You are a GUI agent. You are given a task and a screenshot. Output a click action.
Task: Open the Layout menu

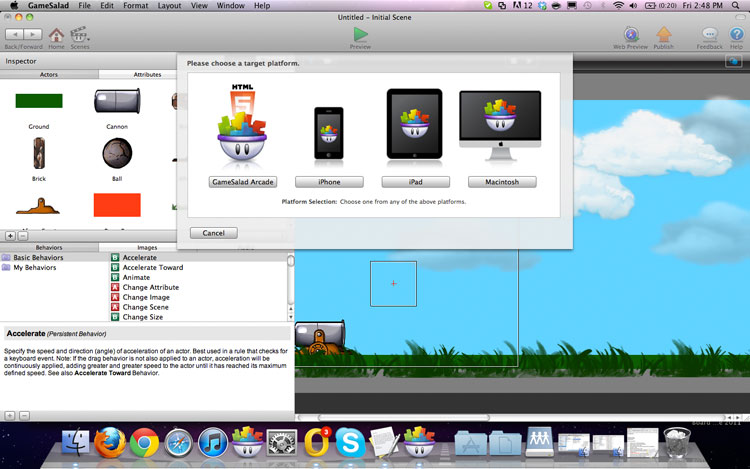pyautogui.click(x=169, y=6)
